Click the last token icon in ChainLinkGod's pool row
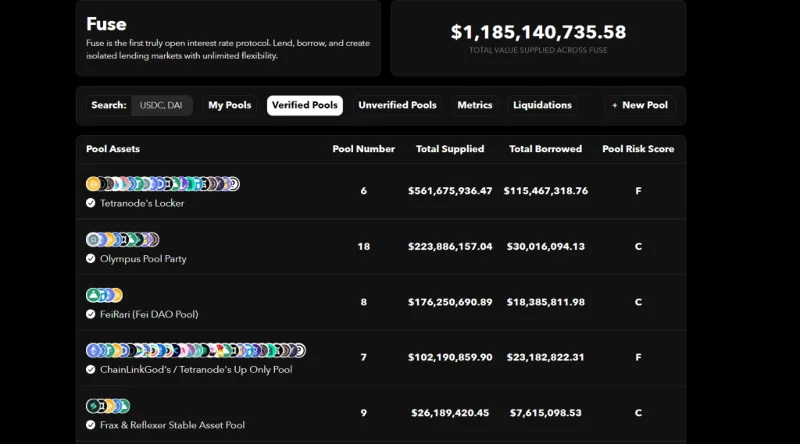Viewport: 800px width, 444px height. click(299, 351)
